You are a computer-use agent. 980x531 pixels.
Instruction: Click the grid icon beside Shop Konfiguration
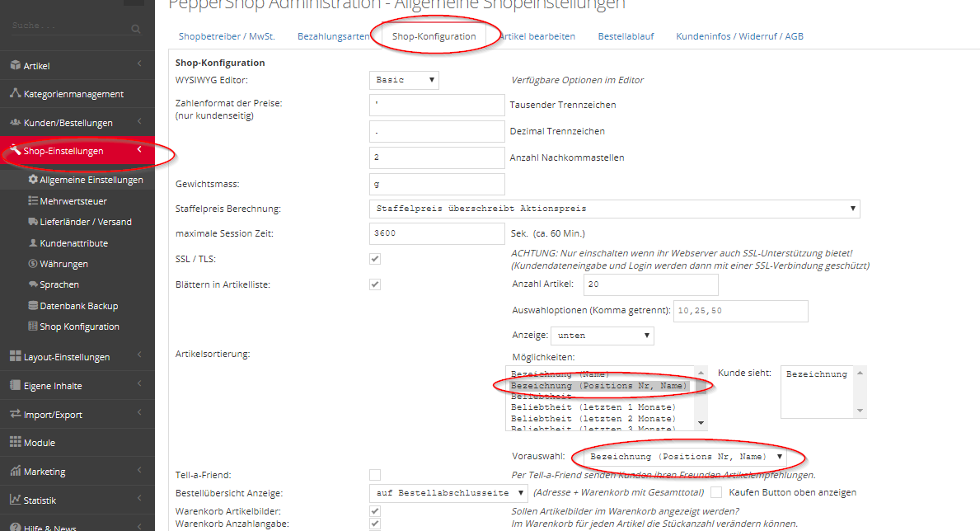[33, 326]
